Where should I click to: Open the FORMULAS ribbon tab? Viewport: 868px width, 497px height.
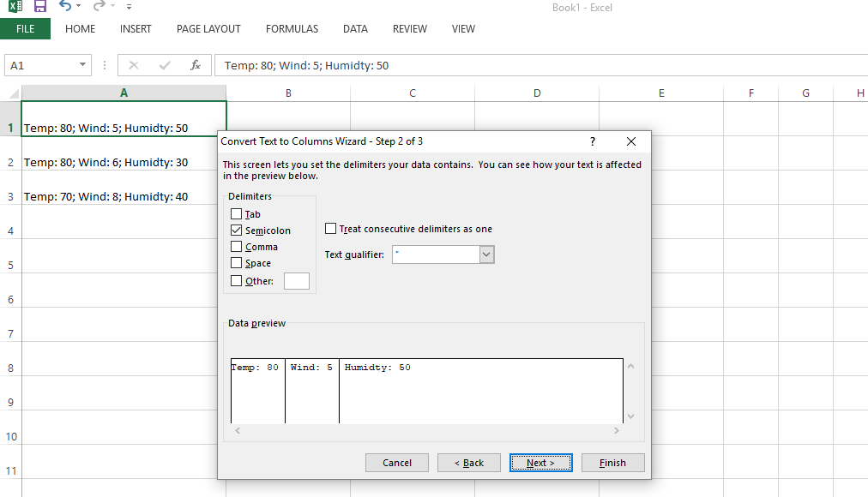pos(292,29)
